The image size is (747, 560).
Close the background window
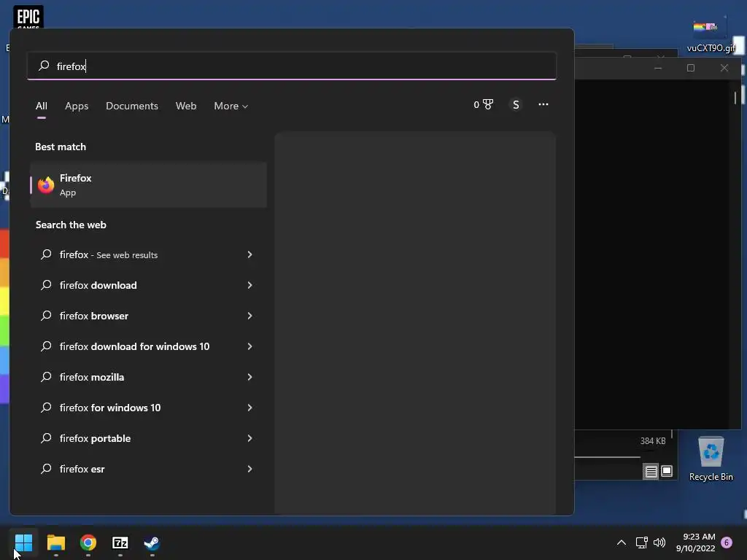pyautogui.click(x=724, y=68)
